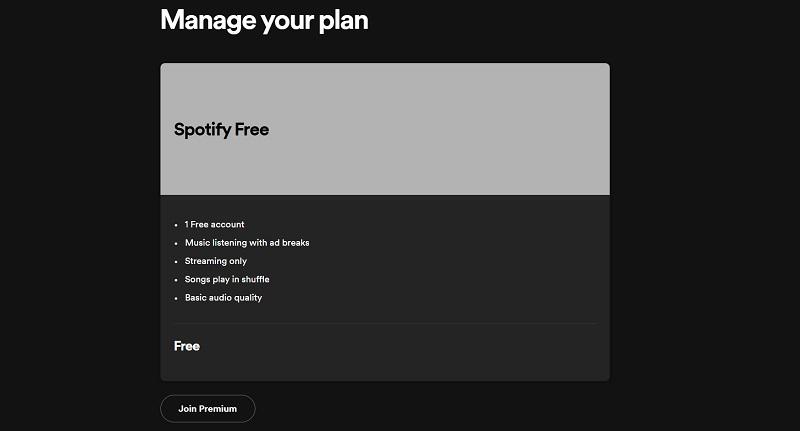Viewport: 800px width, 431px height.
Task: Click the word 'Spotify' in card title
Action: 202,130
